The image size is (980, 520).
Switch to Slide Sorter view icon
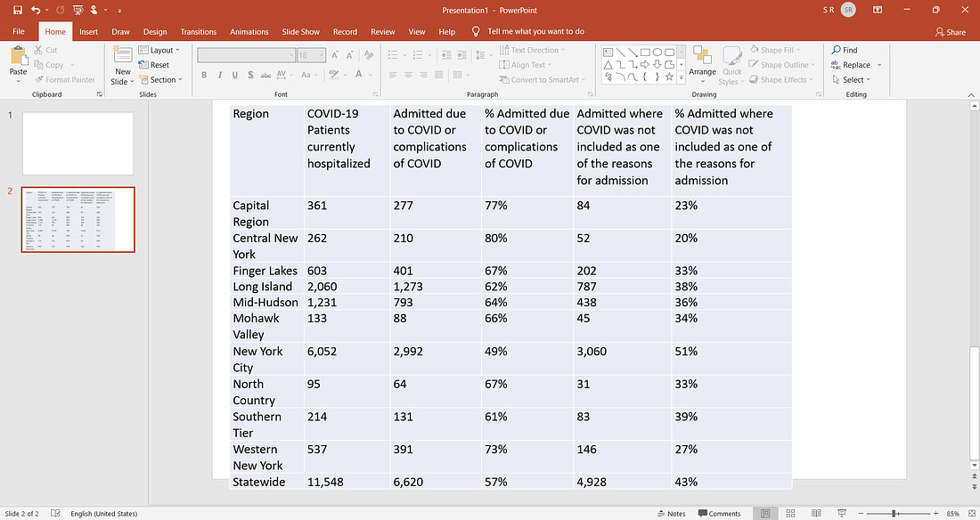pos(790,513)
